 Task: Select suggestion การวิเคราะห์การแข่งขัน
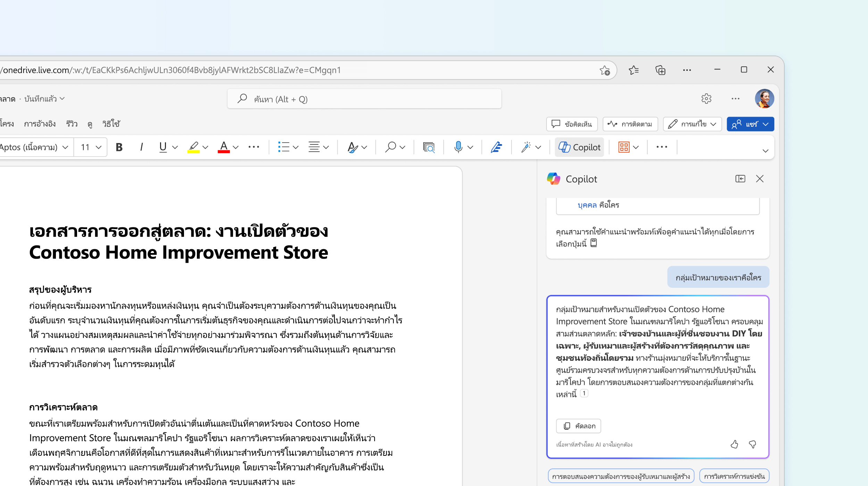(734, 476)
